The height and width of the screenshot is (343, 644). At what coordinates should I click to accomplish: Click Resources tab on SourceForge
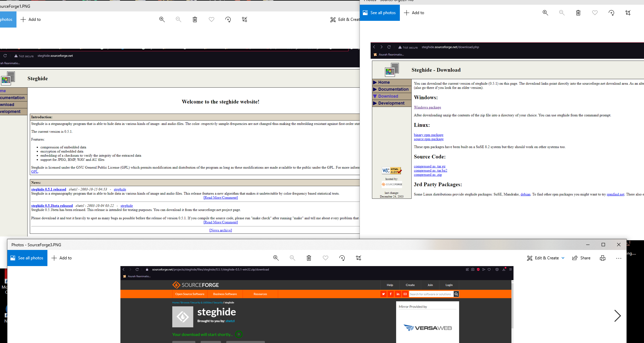coord(260,294)
